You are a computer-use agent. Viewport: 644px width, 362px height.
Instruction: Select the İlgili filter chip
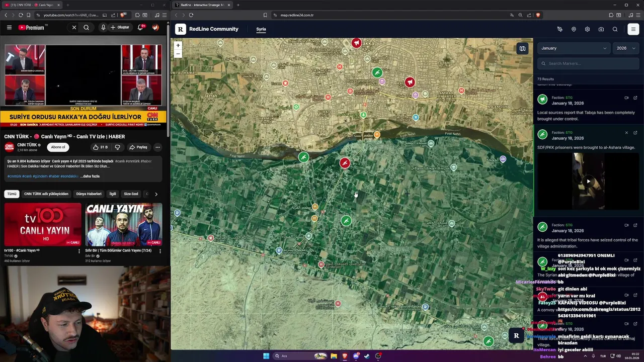[x=113, y=194]
